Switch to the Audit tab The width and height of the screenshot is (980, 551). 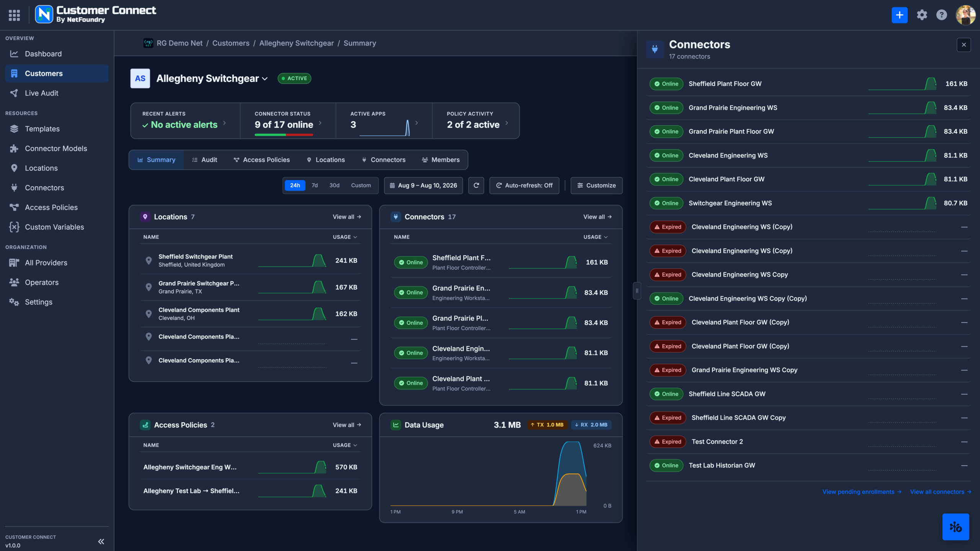[x=204, y=160]
